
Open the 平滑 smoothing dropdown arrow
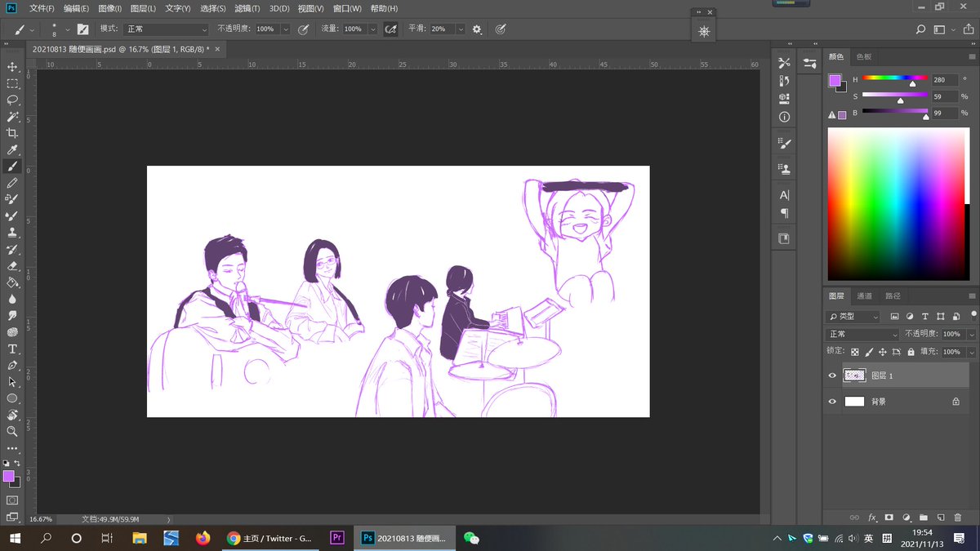[461, 29]
